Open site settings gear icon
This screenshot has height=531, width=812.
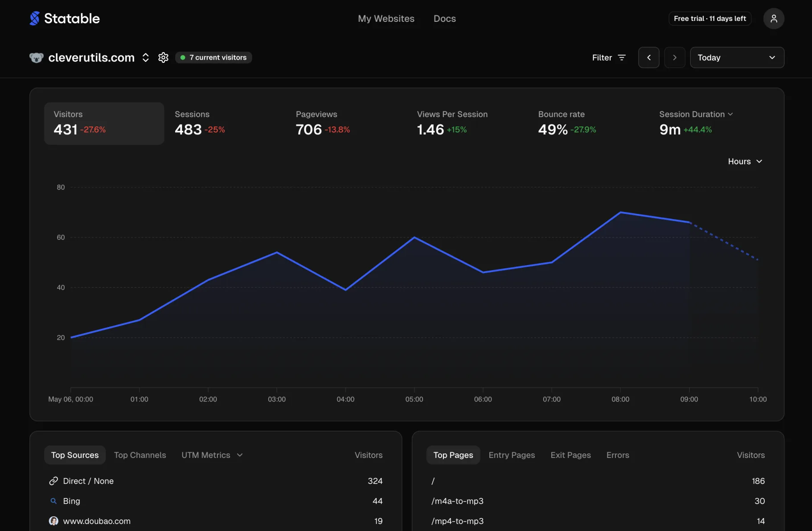[164, 57]
